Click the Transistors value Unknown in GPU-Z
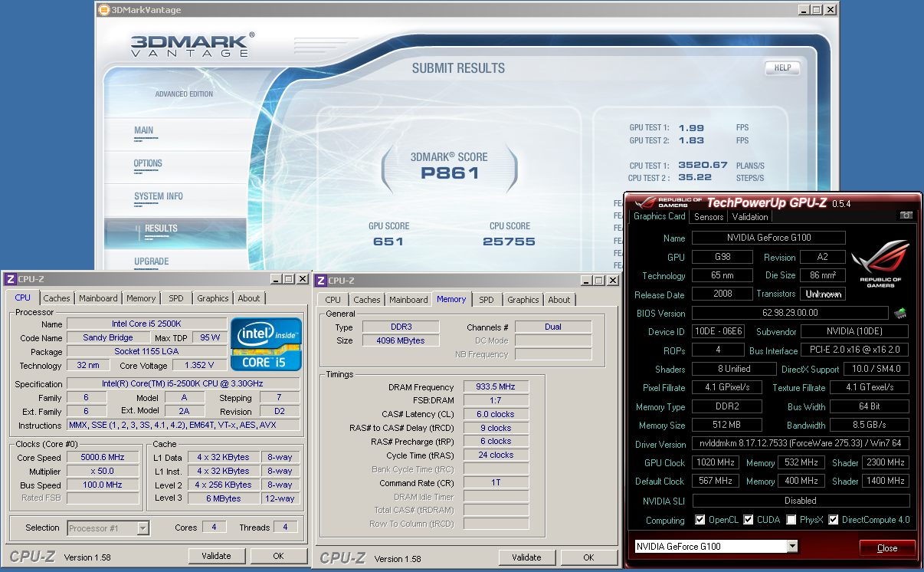924x572 pixels. click(823, 294)
